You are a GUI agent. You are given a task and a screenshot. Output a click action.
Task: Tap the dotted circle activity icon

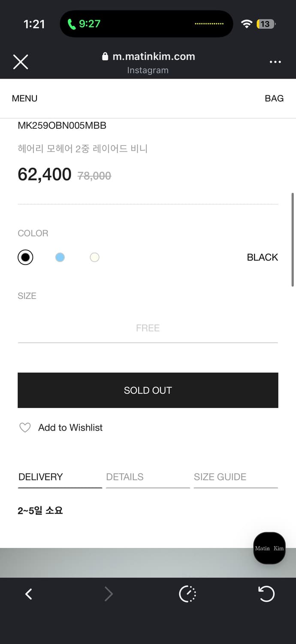tap(187, 594)
